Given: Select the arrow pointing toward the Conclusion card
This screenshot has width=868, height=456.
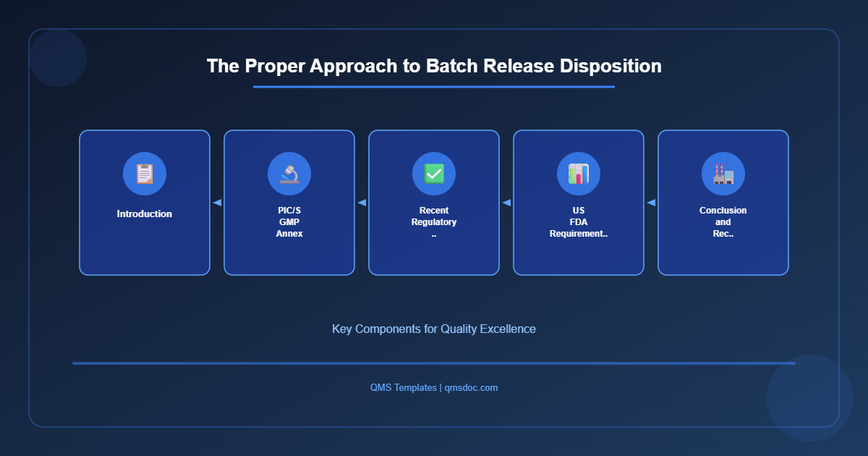Looking at the screenshot, I should point(651,203).
